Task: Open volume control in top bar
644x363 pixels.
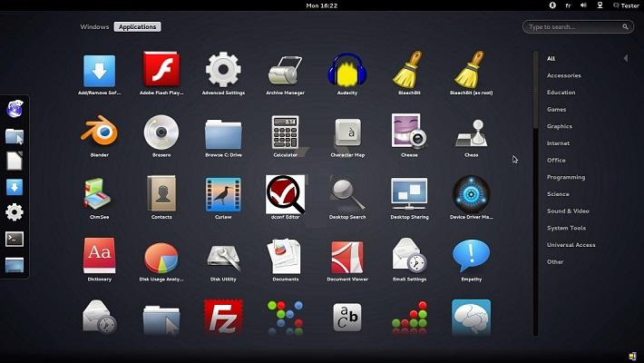Action: [583, 5]
